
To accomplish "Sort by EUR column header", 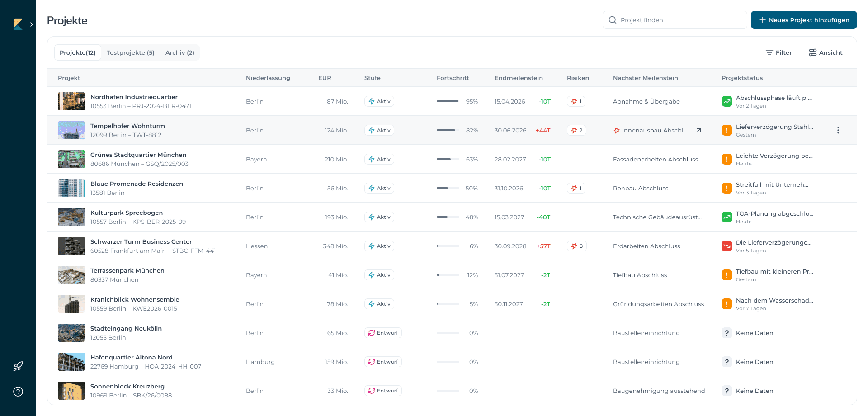I will point(325,78).
